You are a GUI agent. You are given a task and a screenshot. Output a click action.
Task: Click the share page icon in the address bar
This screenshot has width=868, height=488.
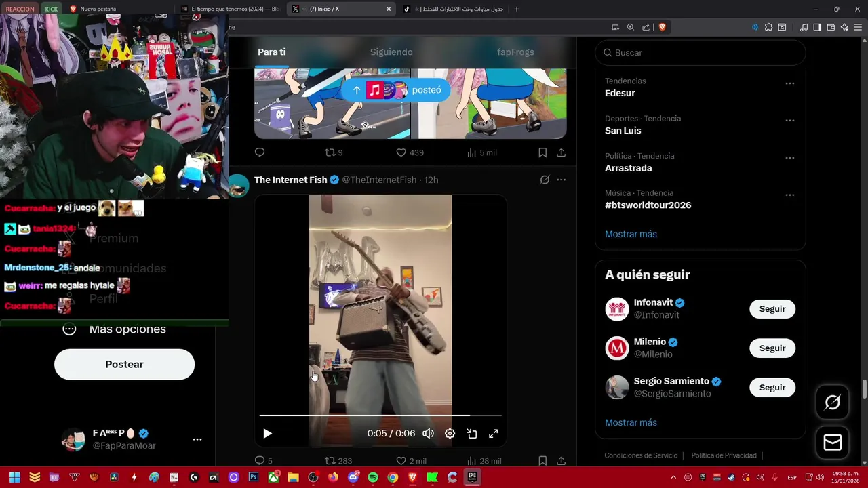click(x=646, y=27)
